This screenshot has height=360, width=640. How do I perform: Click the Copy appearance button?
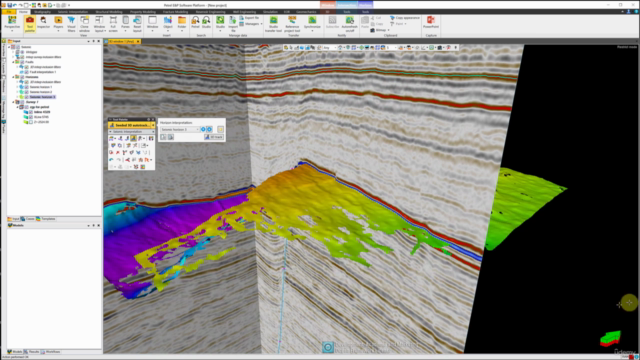(x=404, y=18)
